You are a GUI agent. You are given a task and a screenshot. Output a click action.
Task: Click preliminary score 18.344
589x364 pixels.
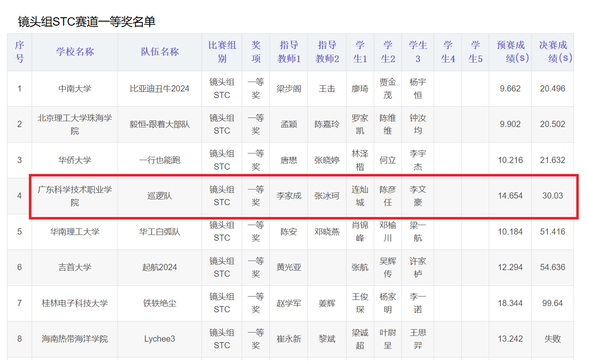coord(510,303)
